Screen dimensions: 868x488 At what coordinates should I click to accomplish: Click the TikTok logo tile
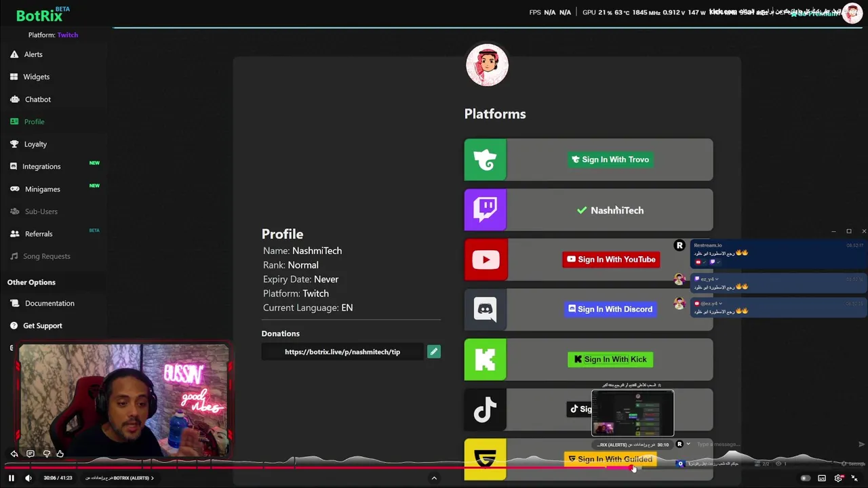coord(485,409)
